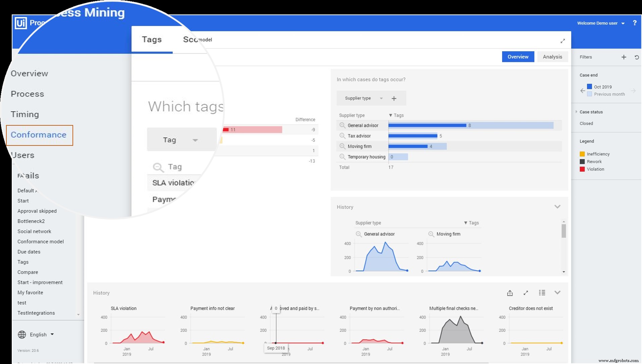This screenshot has height=364, width=642.
Task: Enable the Previous month checkbox
Action: pyautogui.click(x=590, y=94)
